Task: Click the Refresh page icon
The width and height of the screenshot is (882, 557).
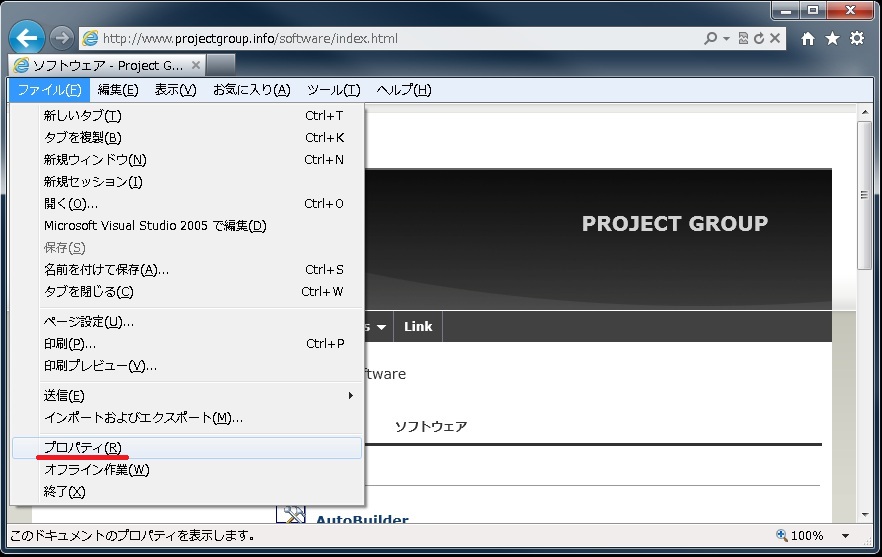Action: coord(759,39)
